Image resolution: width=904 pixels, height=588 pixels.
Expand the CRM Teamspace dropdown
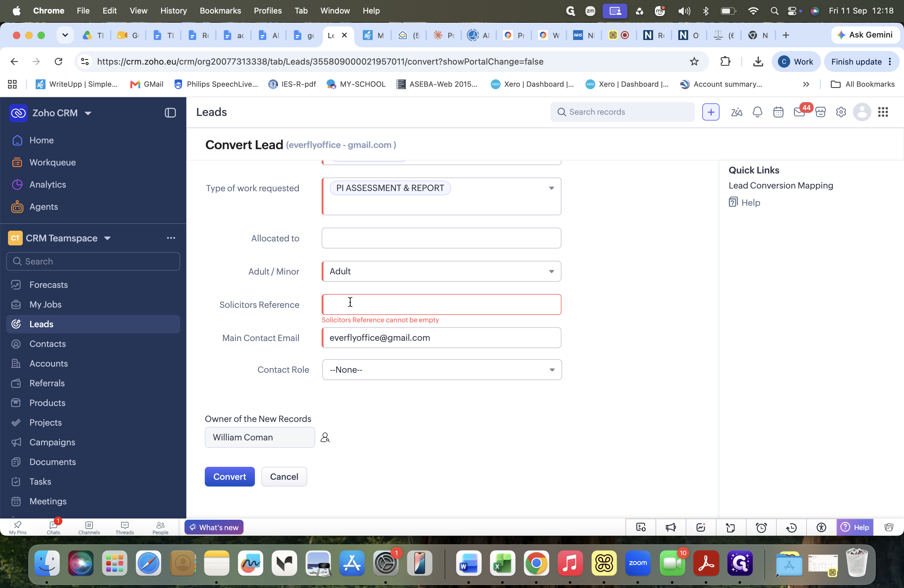point(108,238)
